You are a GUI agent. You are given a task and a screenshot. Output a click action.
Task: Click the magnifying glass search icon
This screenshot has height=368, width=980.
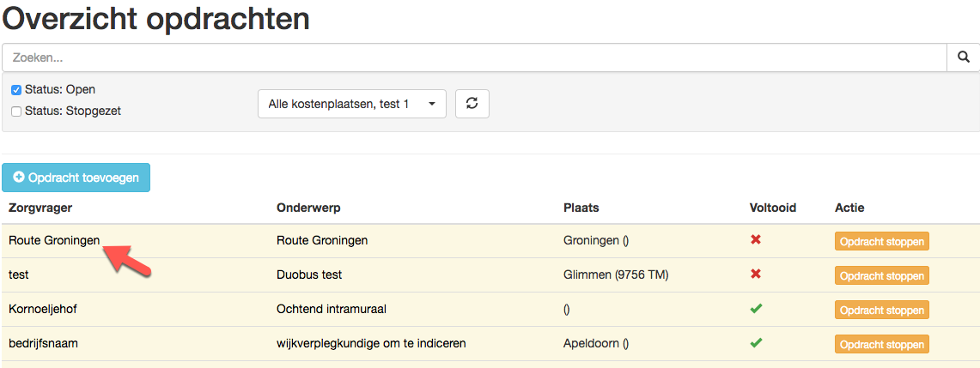pos(963,57)
